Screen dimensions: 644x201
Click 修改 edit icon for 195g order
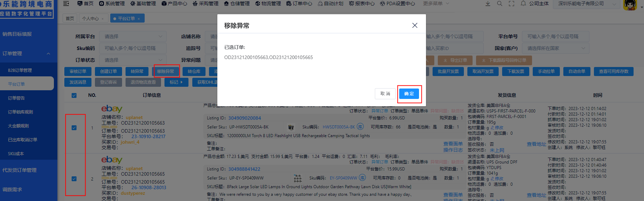497,128
